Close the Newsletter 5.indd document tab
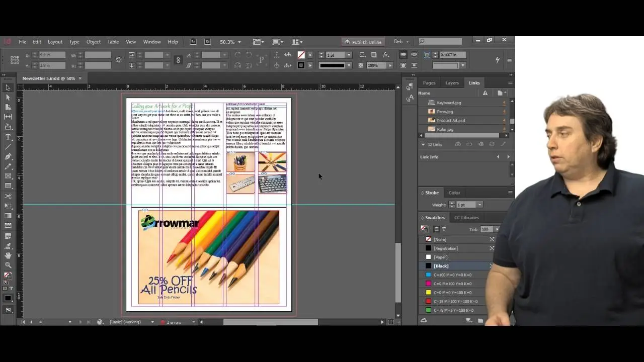644x362 pixels. (x=80, y=78)
